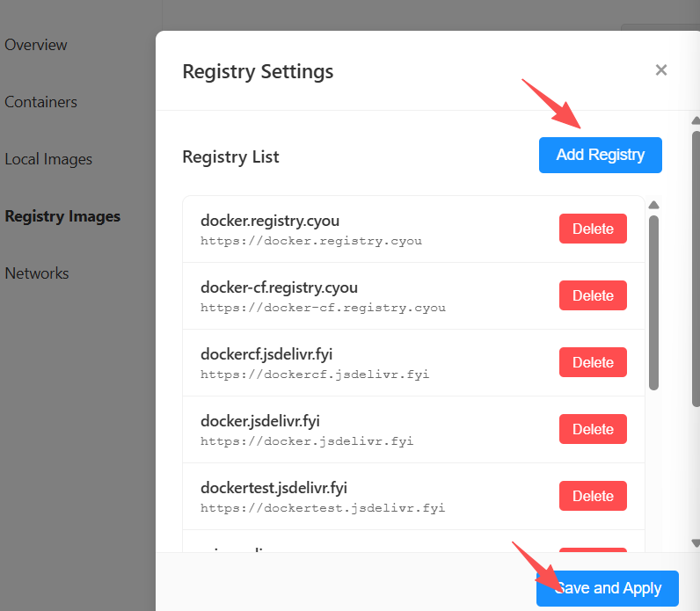Remove the dockercf.jsdelivr.fyi registry

pos(593,362)
